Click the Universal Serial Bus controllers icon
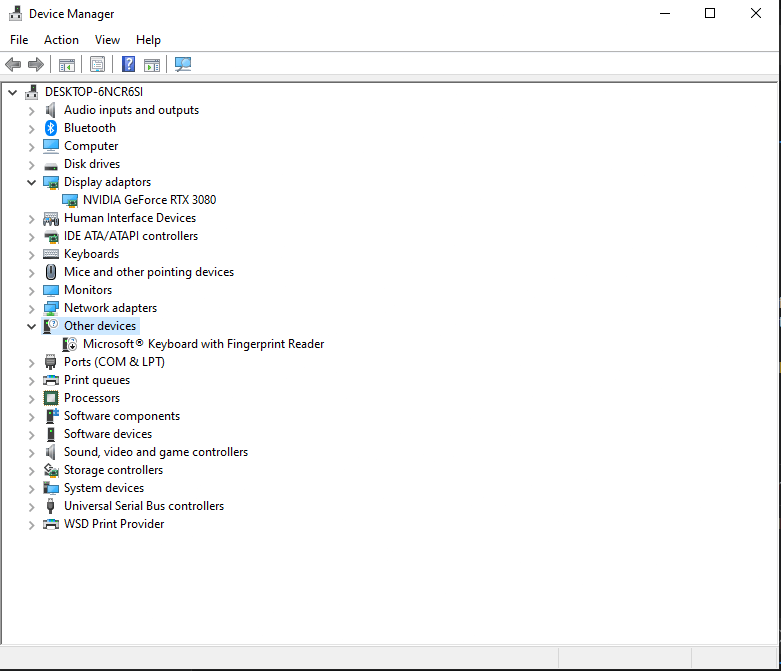The height and width of the screenshot is (671, 781). (50, 506)
